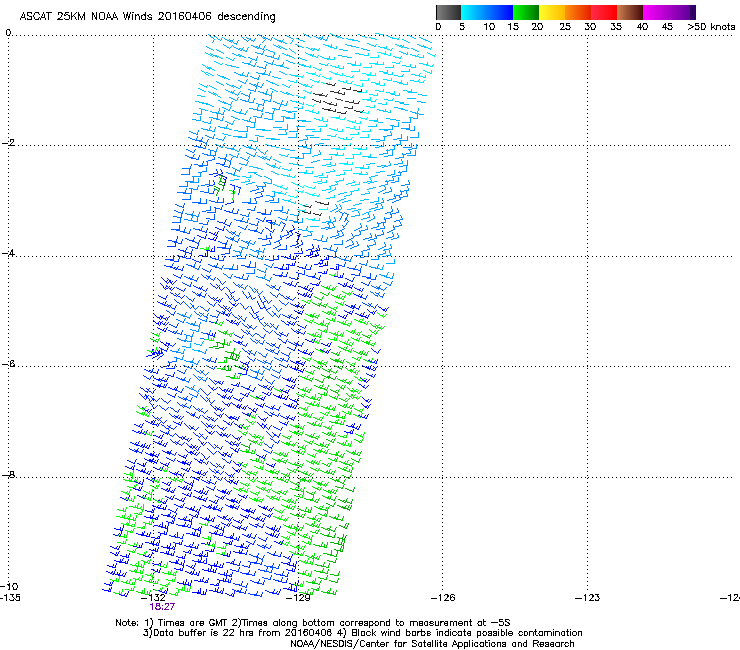Screen dimensions: 740x650
Task: Click the latitude axis label '-2'
Action: pyautogui.click(x=8, y=143)
